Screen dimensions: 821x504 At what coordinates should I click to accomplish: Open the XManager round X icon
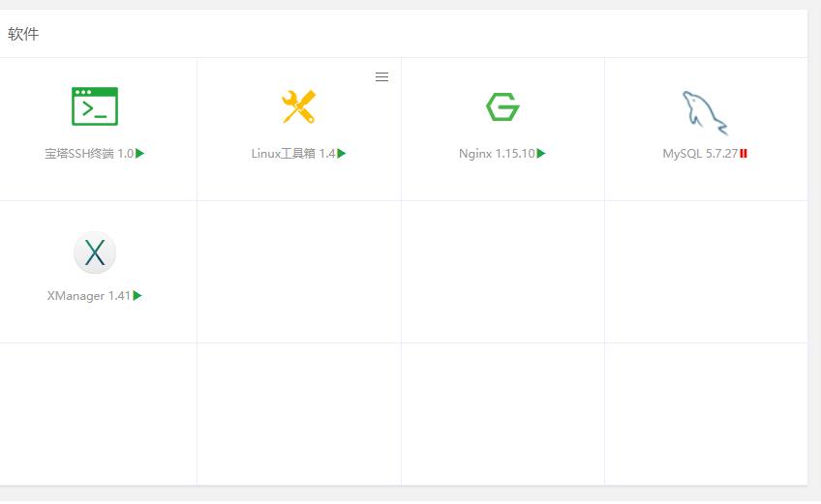(x=95, y=252)
